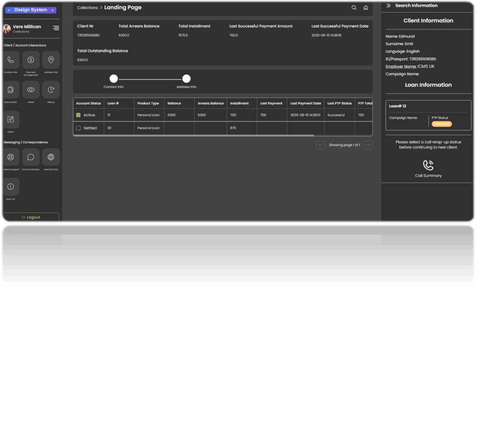Screen dimensions: 477x448
Task: Click the Logout button
Action: (x=31, y=217)
